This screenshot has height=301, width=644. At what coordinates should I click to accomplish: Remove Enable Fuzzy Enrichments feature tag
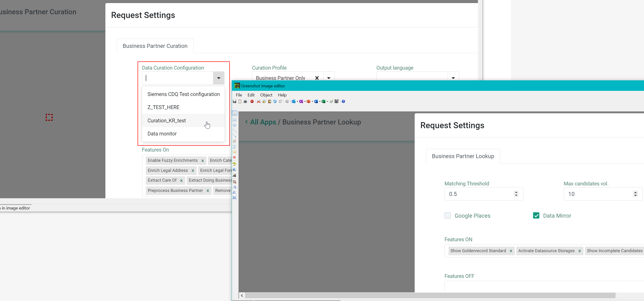coord(203,161)
